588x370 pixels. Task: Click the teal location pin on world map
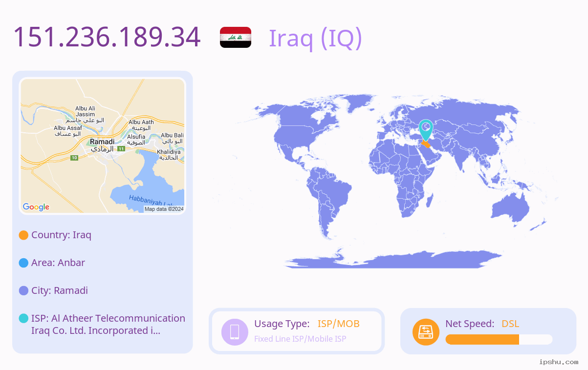pyautogui.click(x=426, y=130)
